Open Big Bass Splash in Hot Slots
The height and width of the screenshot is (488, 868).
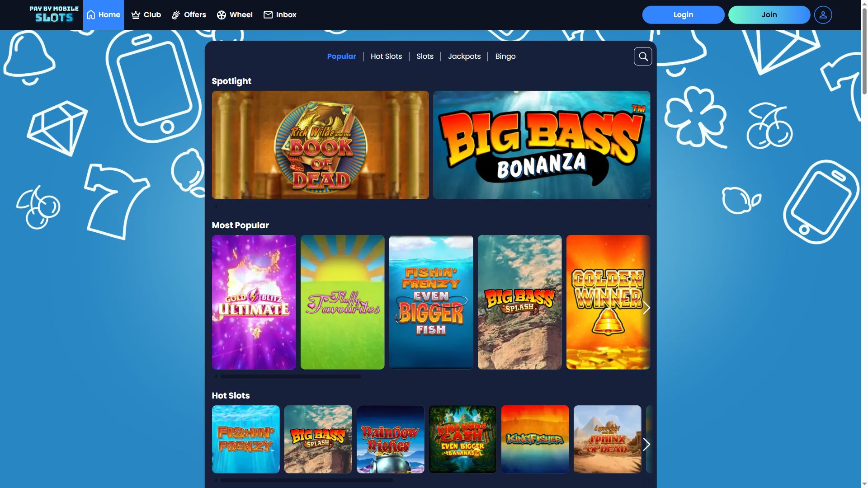coord(318,439)
